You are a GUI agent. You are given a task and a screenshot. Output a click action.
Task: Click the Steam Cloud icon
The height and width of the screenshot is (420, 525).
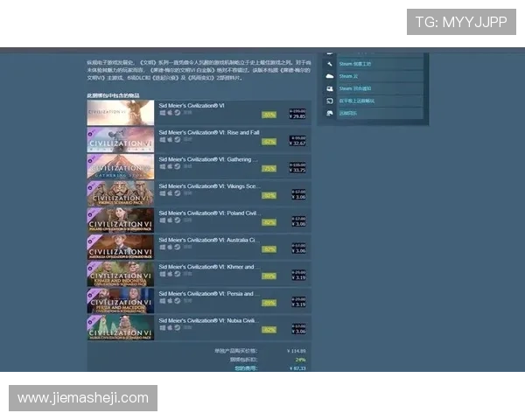(330, 76)
